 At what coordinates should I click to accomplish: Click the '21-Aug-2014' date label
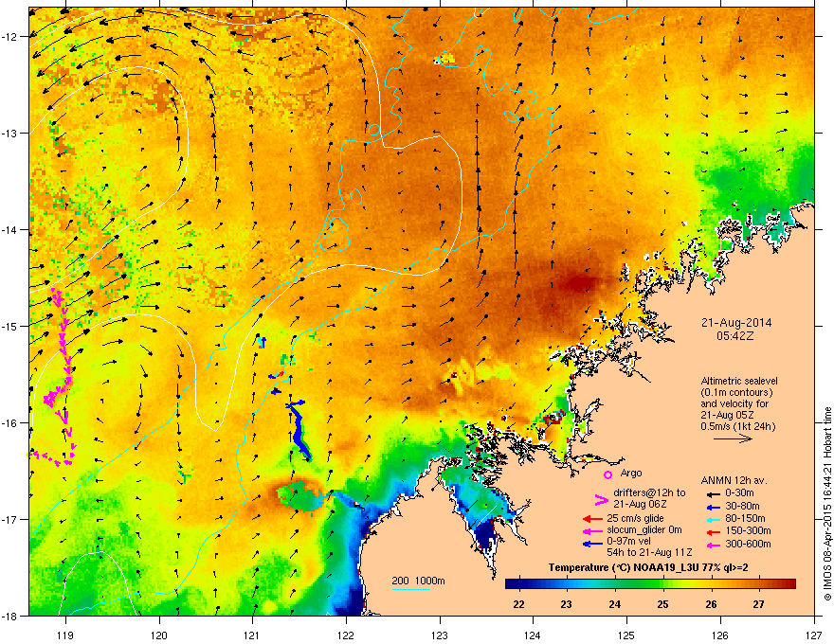[736, 323]
